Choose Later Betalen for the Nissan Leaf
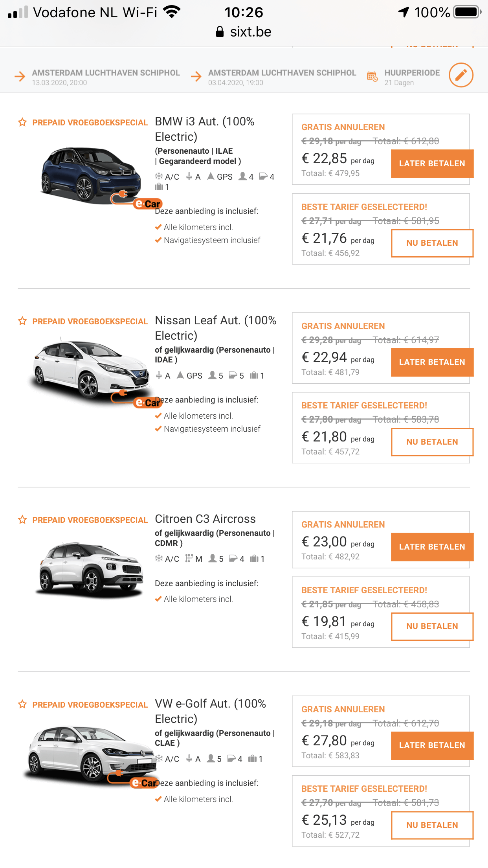This screenshot has width=488, height=868. [432, 362]
